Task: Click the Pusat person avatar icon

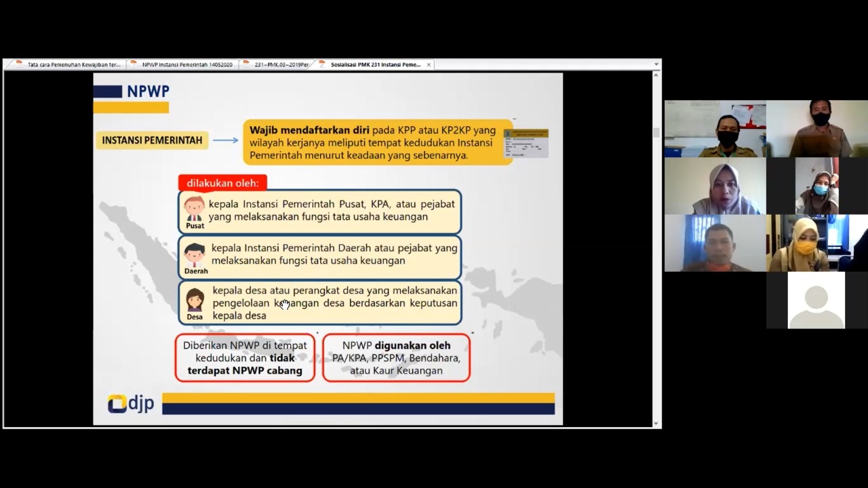Action: pyautogui.click(x=195, y=209)
